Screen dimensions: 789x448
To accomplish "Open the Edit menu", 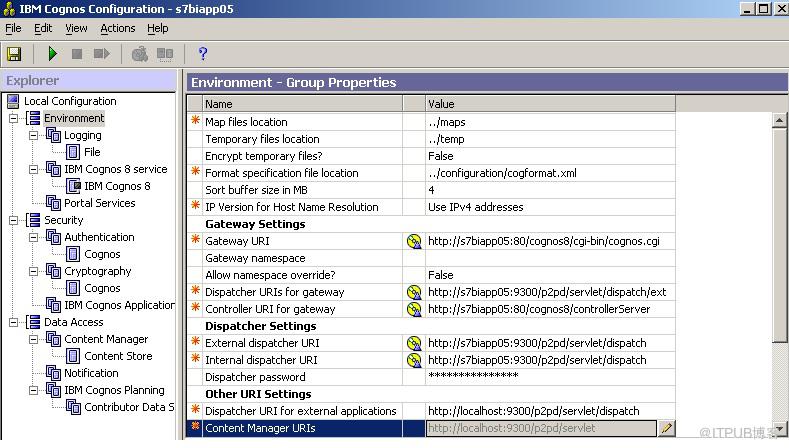I will [43, 28].
